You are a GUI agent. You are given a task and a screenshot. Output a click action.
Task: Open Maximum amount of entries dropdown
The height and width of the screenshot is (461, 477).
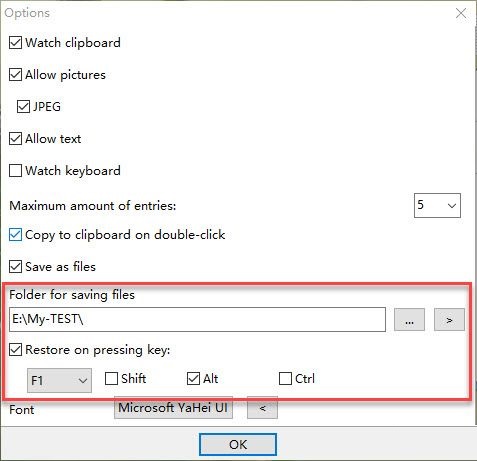tap(437, 205)
